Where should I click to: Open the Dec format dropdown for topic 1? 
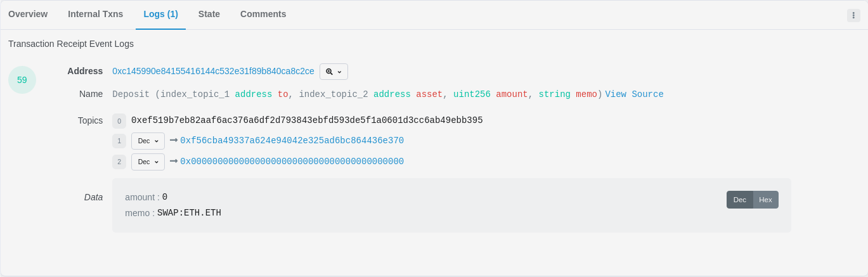click(148, 141)
